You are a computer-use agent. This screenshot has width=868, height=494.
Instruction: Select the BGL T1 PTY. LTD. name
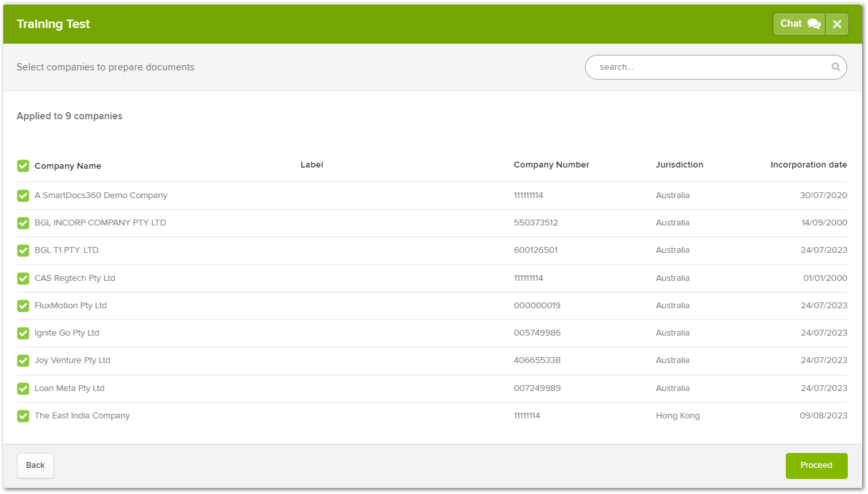pyautogui.click(x=67, y=250)
